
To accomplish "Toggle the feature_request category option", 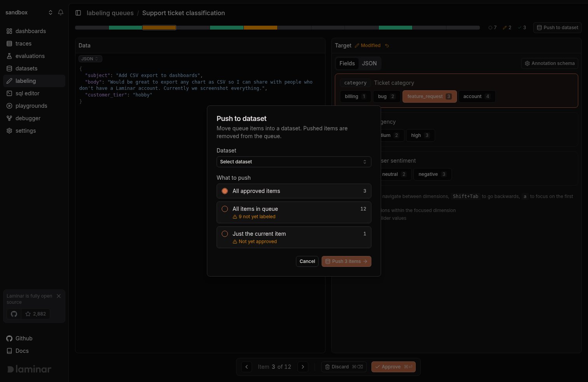I will 429,96.
